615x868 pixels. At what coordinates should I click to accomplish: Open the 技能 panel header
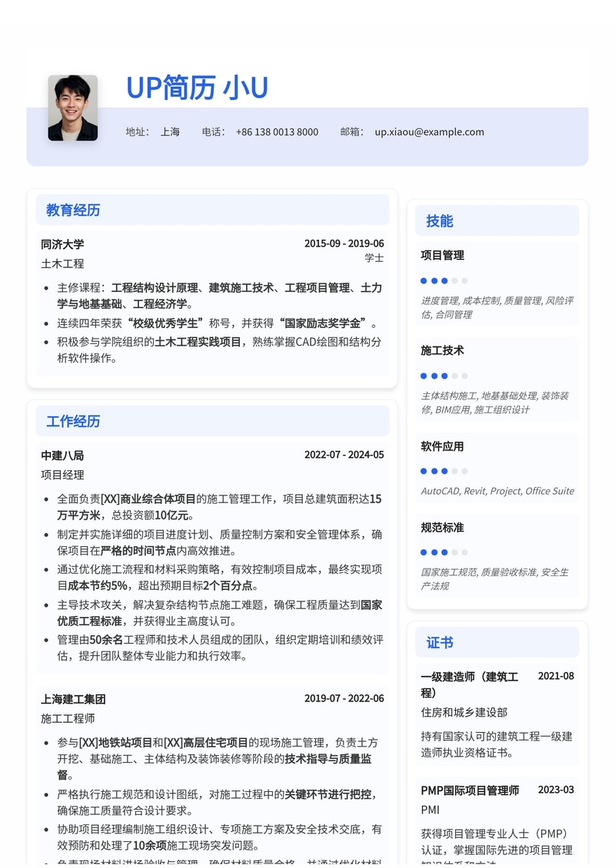(439, 220)
